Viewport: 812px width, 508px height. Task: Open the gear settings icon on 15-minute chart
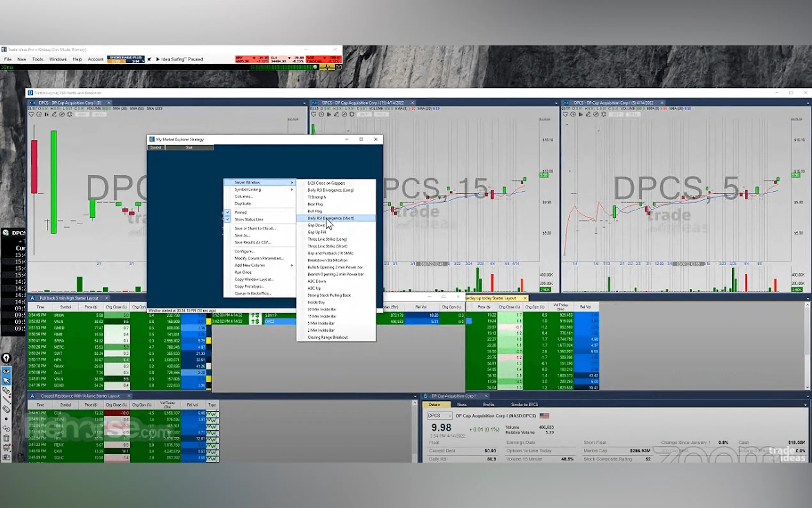click(352, 115)
